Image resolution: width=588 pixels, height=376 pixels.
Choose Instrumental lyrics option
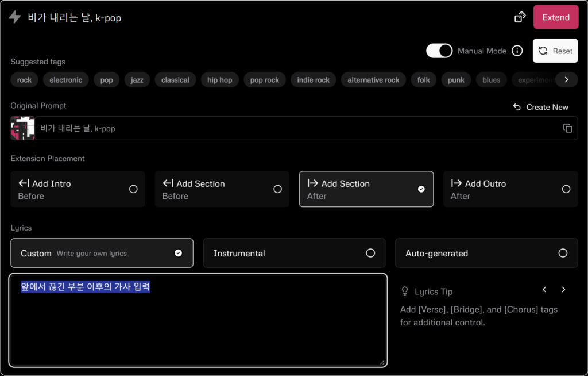[294, 253]
